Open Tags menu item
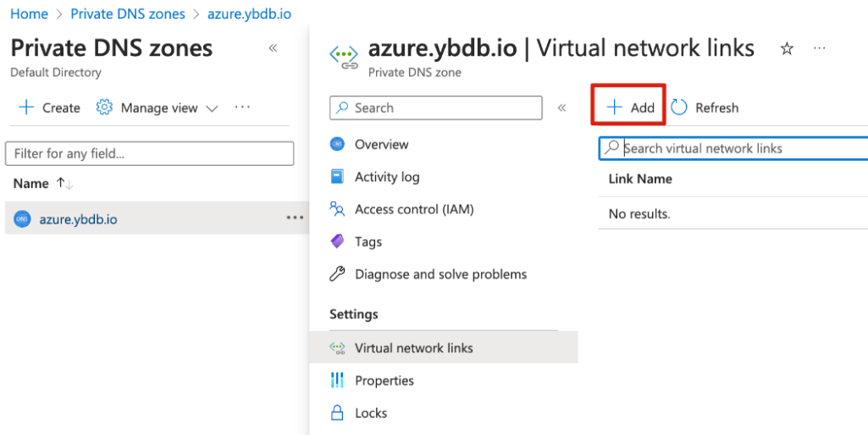The width and height of the screenshot is (868, 435). pos(368,242)
